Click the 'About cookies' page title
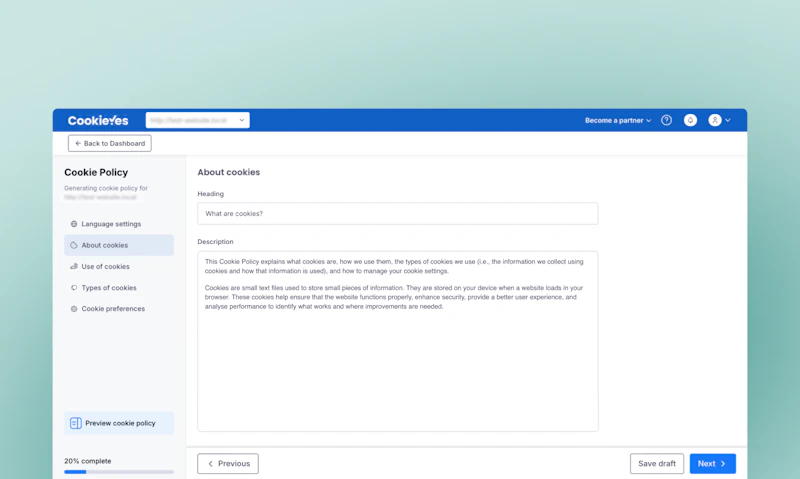The image size is (800, 479). (x=229, y=172)
